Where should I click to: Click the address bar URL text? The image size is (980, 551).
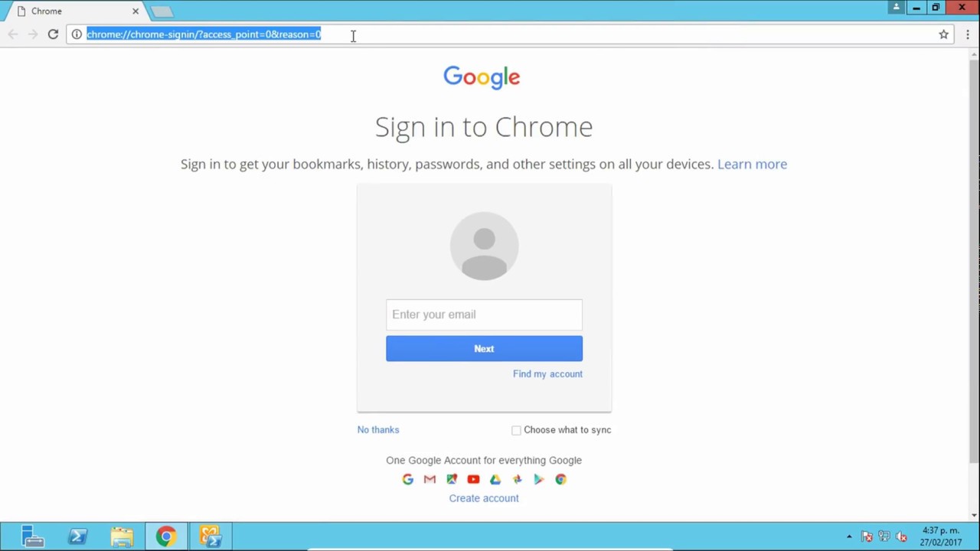[204, 34]
